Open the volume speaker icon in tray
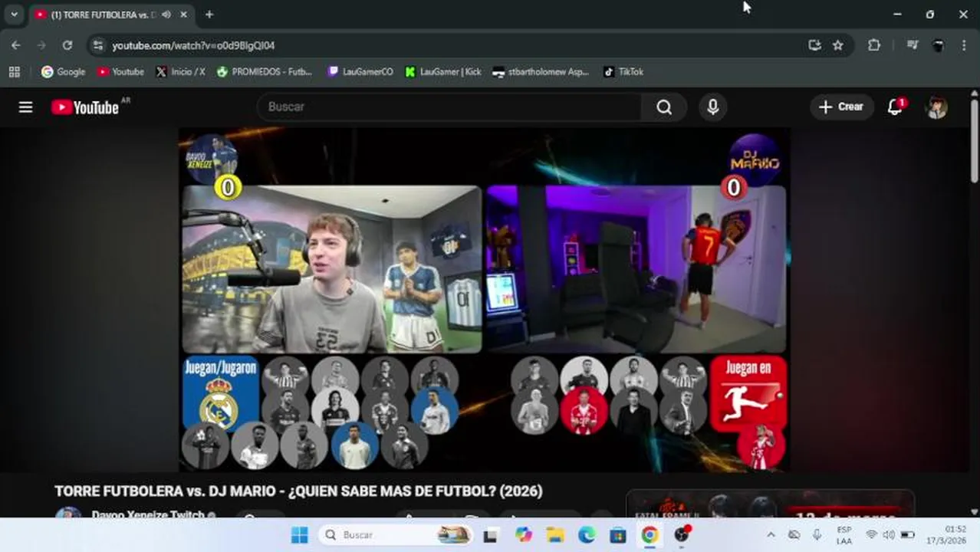The width and height of the screenshot is (980, 552). pyautogui.click(x=889, y=535)
